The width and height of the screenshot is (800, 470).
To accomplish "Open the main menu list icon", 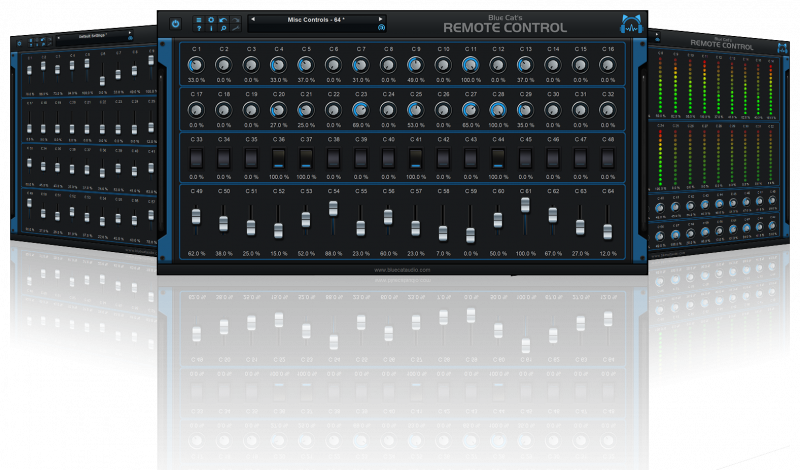I will pos(198,19).
